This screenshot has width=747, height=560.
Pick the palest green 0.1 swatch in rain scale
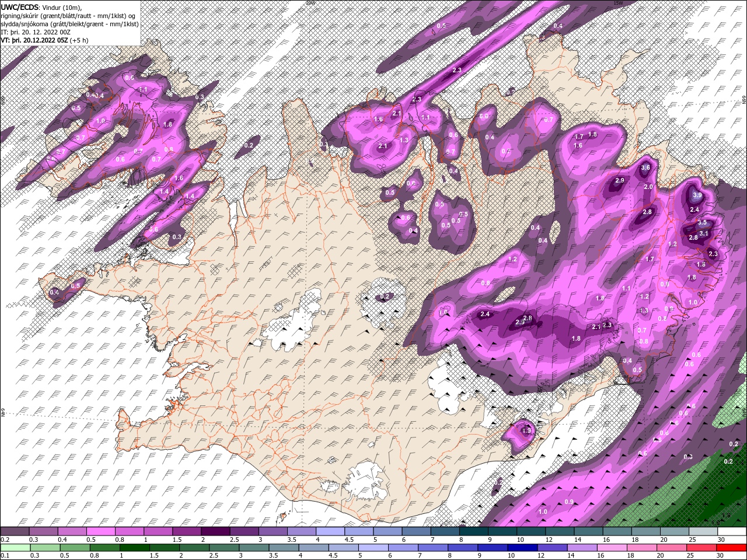click(x=16, y=548)
